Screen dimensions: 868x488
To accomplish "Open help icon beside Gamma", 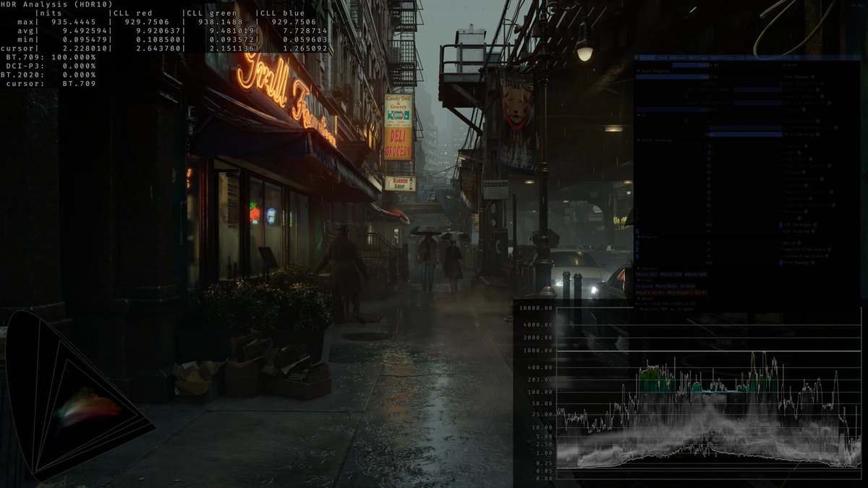I will 799,153.
